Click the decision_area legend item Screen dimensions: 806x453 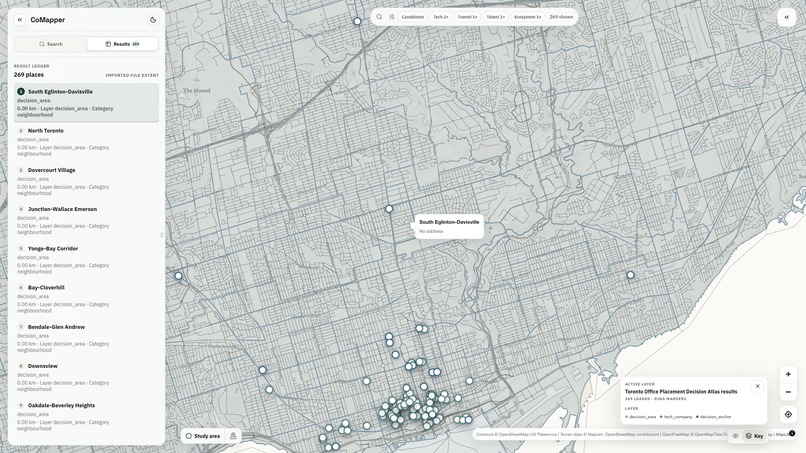(640, 417)
